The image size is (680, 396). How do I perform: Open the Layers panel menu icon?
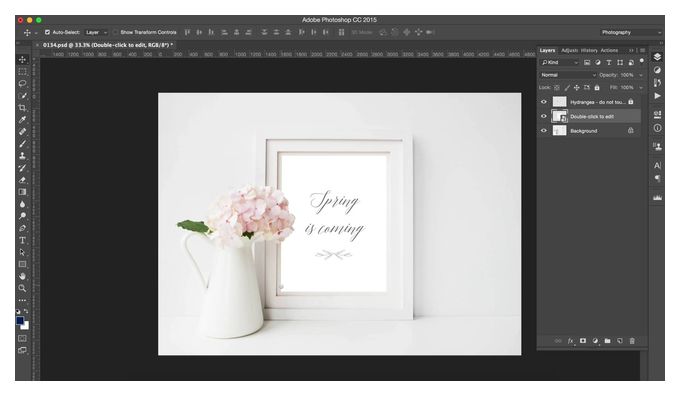(x=642, y=50)
